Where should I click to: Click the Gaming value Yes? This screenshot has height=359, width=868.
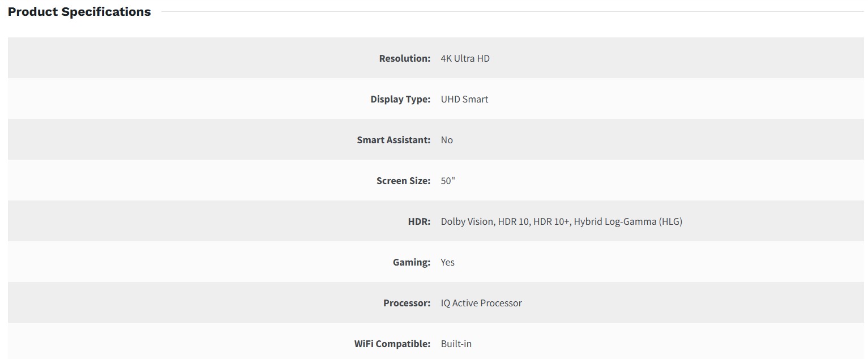tap(447, 262)
